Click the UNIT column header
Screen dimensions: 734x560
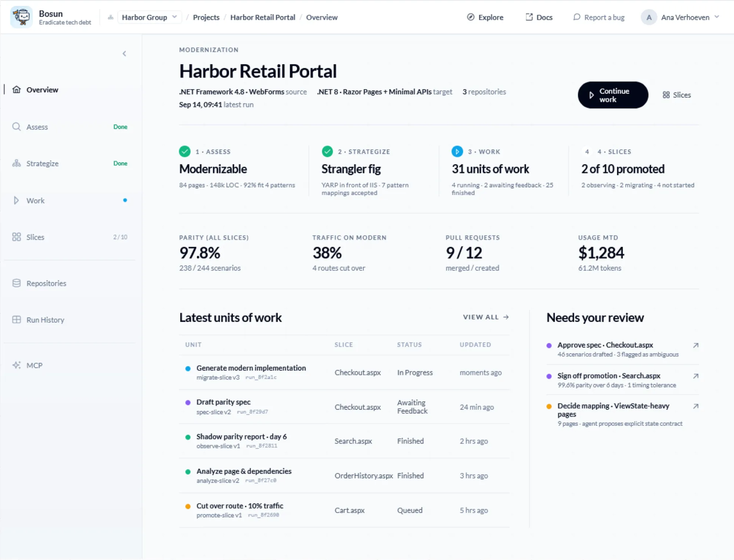pos(193,345)
